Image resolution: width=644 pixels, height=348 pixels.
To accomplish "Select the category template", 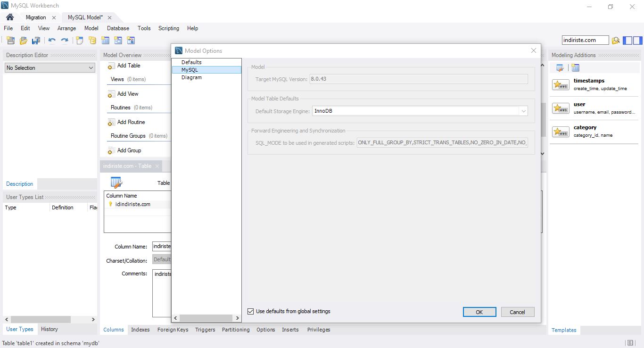I will [594, 131].
